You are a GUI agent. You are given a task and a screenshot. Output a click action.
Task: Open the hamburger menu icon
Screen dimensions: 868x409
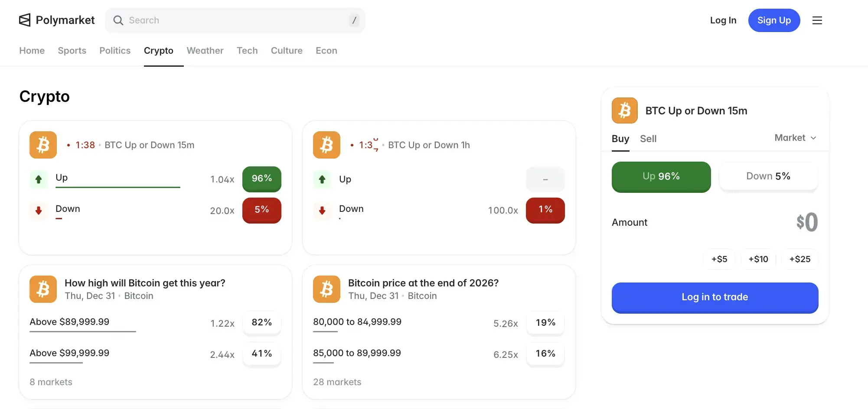coord(817,20)
